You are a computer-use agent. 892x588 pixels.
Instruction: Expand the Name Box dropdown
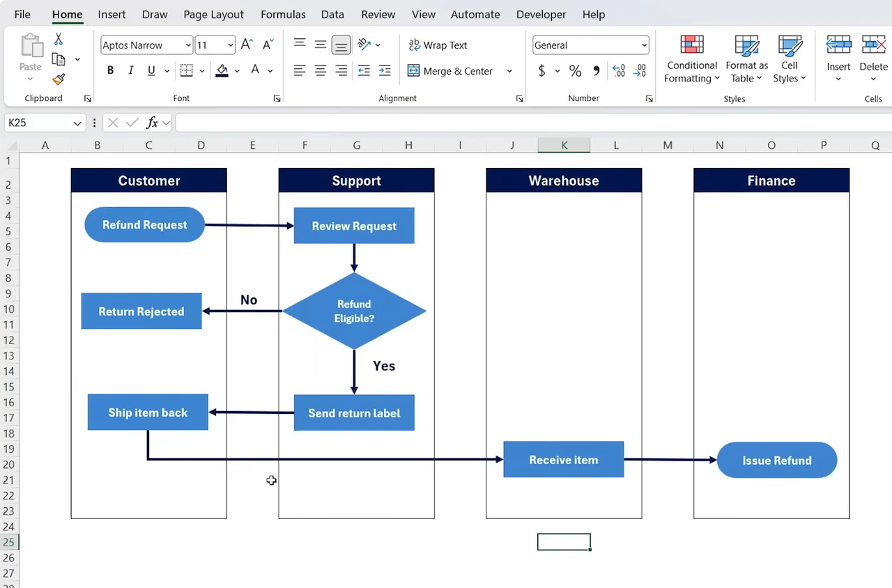[77, 123]
